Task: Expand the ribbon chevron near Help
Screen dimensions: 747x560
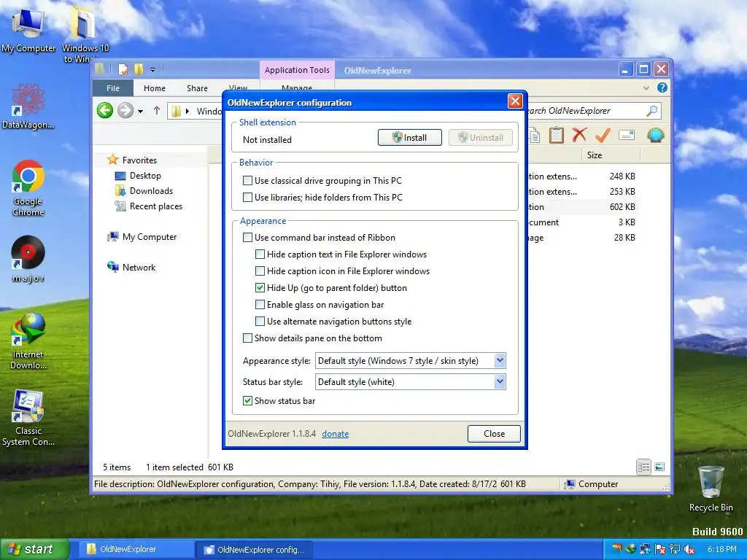Action: (646, 87)
